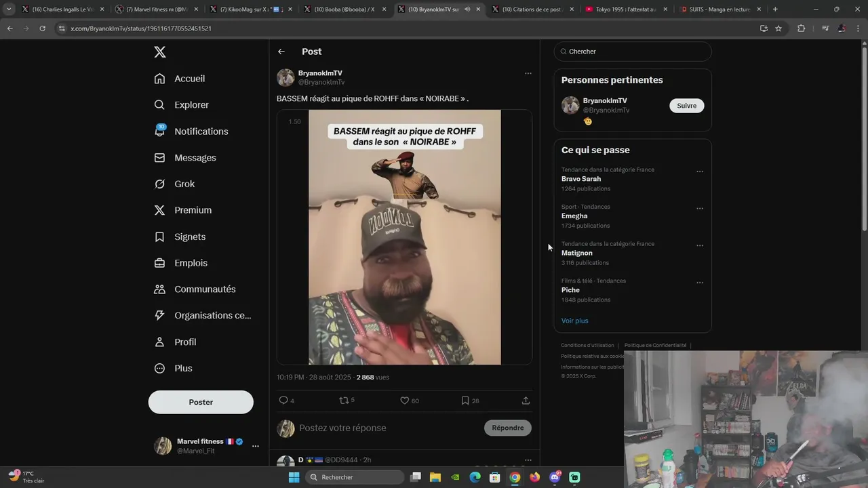Click the browser back arrow
868x488 pixels.
[x=9, y=28]
